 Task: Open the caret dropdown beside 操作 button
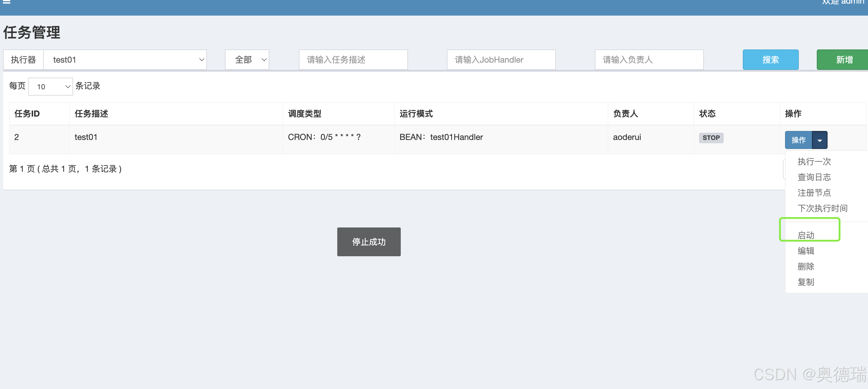pyautogui.click(x=819, y=140)
